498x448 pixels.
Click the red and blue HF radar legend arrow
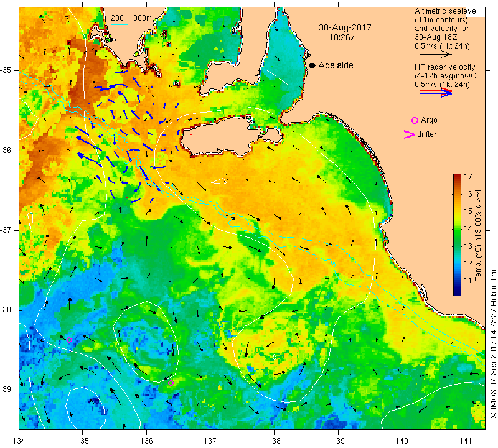click(x=436, y=92)
